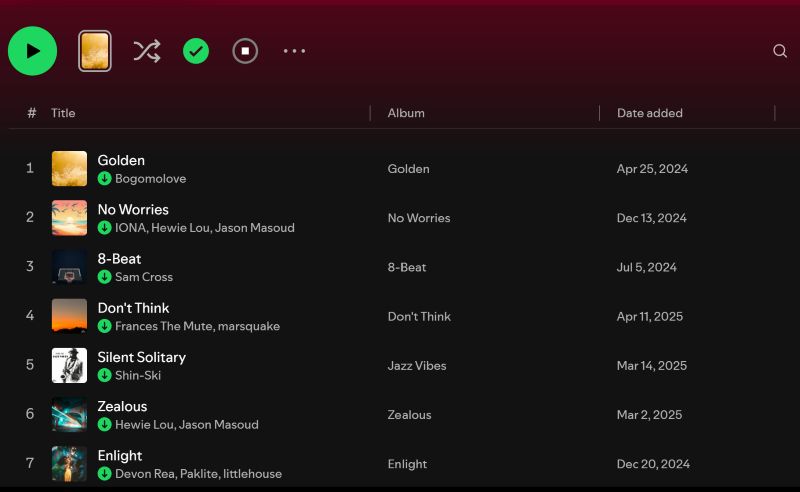Click the Golden track album art
This screenshot has width=800, height=492.
(69, 169)
